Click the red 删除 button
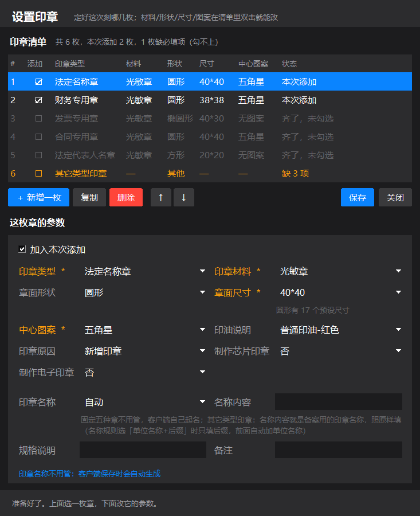Screen dimensions: 420x516 [x=126, y=197]
